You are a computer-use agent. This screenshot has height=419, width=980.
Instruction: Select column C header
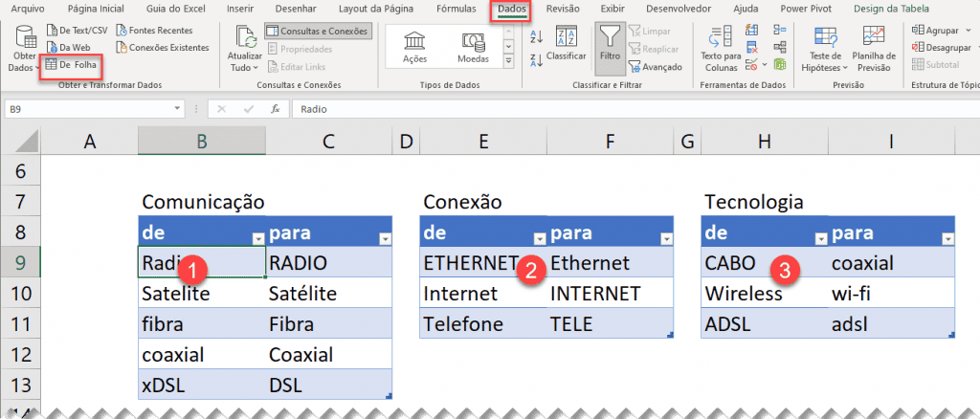coord(329,143)
